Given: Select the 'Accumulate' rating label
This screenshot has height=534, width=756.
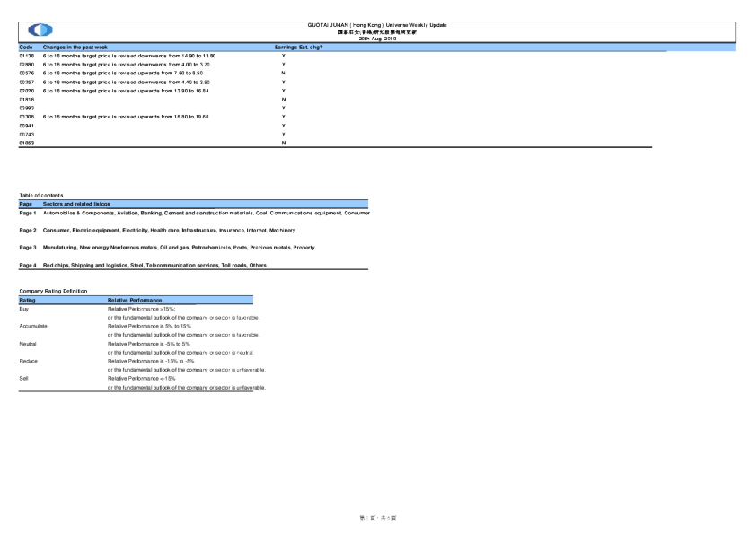Looking at the screenshot, I should [x=33, y=326].
